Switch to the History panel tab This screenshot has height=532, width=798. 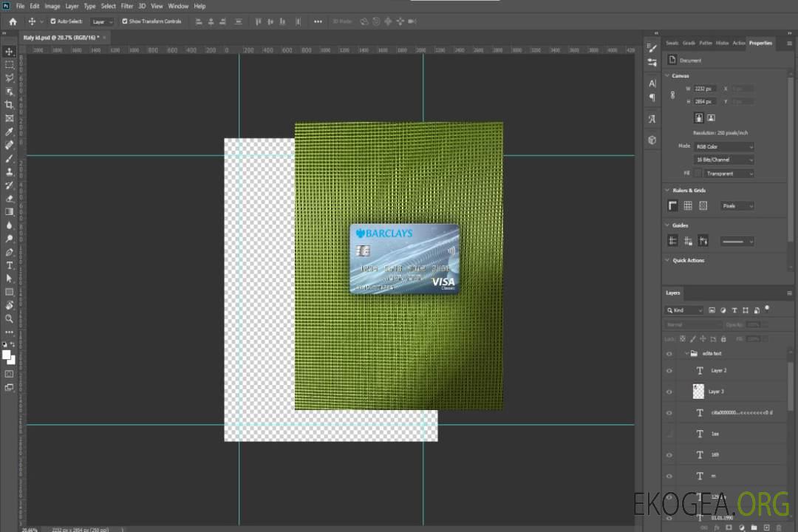click(x=723, y=43)
